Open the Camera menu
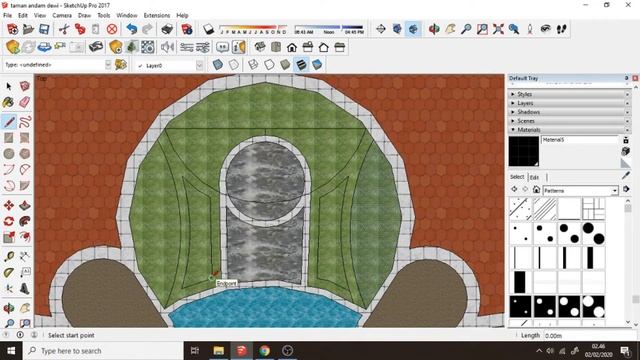 tap(62, 16)
